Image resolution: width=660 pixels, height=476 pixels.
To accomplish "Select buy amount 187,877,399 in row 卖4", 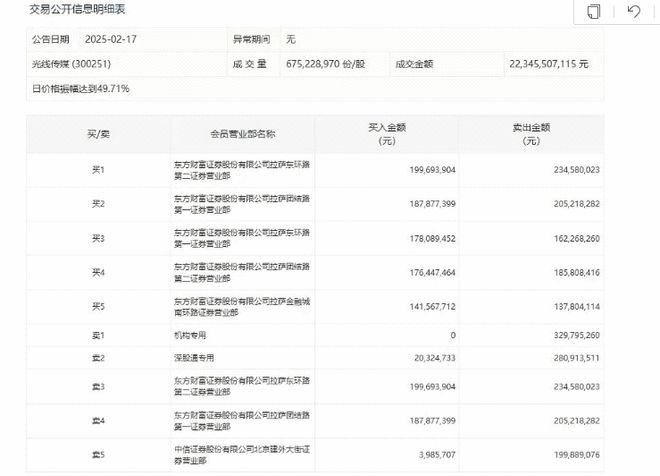I will [x=433, y=421].
